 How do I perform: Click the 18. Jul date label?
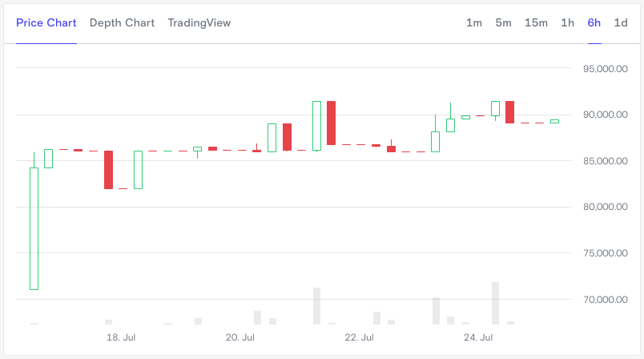[x=121, y=337]
